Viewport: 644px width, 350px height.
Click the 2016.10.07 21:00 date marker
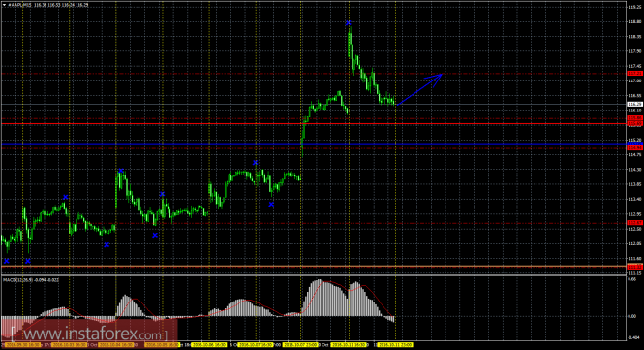click(300, 344)
